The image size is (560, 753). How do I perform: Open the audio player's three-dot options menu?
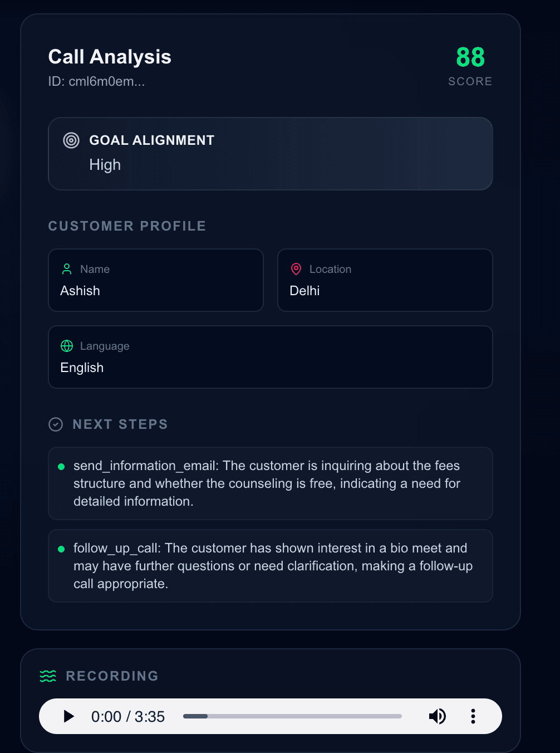(x=473, y=716)
